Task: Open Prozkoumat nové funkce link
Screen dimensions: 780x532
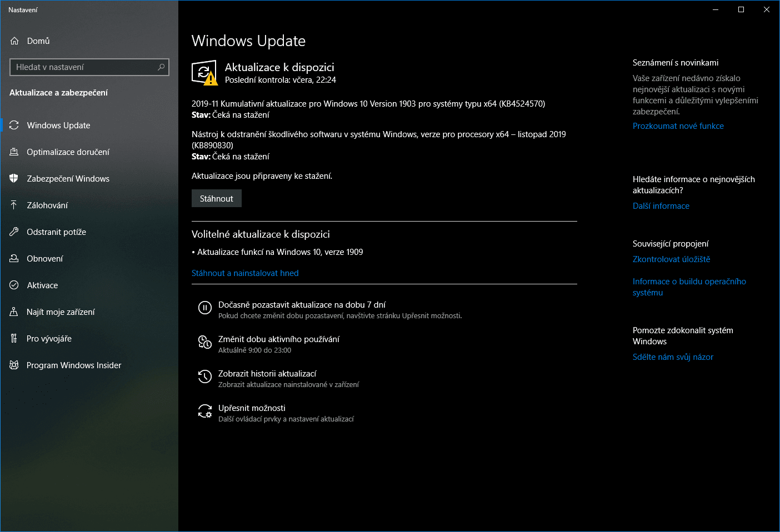Action: 678,126
